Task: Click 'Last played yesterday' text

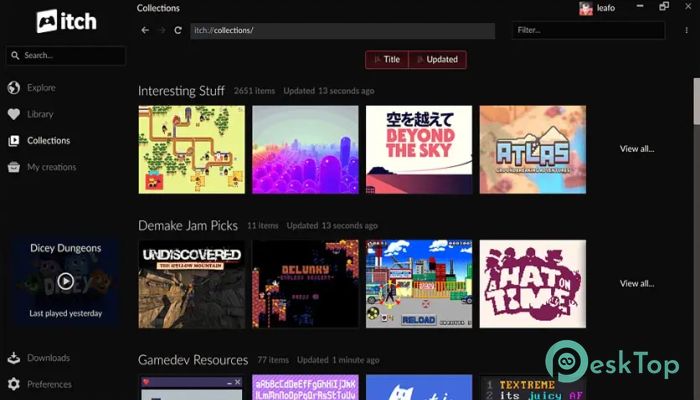Action: coord(66,313)
